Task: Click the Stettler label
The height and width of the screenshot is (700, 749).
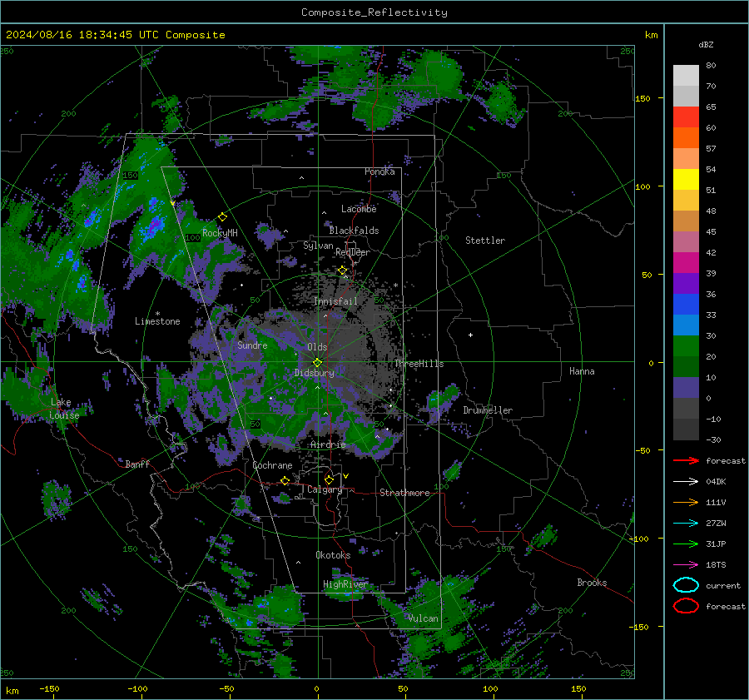Action: [x=485, y=241]
